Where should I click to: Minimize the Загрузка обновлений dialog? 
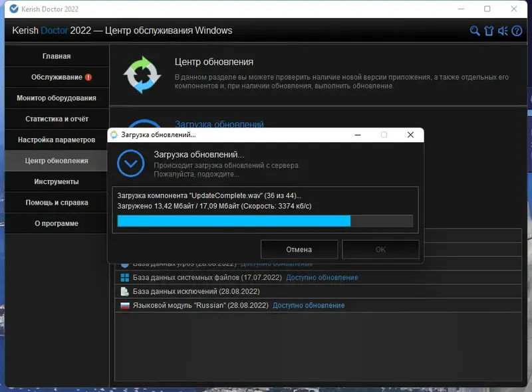[358, 135]
